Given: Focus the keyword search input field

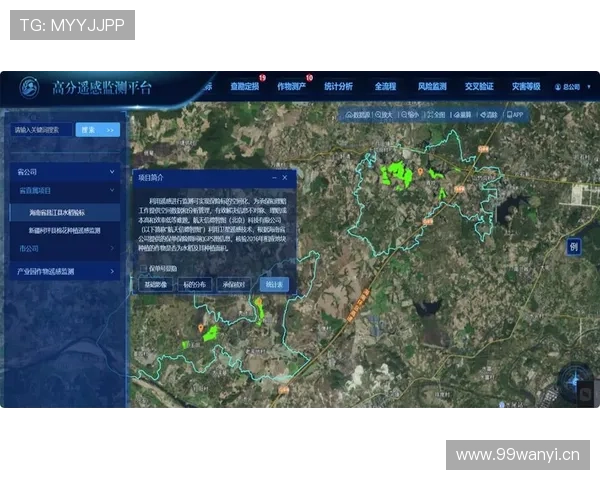Looking at the screenshot, I should coord(41,130).
